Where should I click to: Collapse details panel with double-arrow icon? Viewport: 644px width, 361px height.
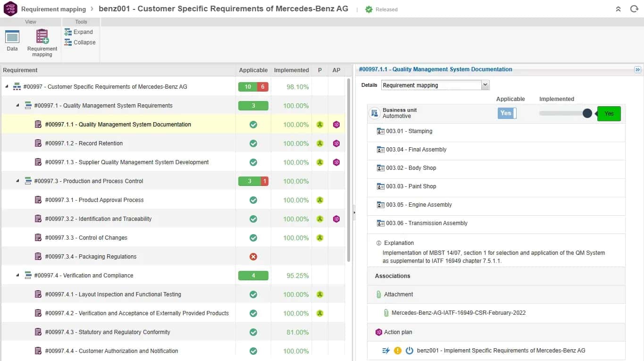pos(637,69)
